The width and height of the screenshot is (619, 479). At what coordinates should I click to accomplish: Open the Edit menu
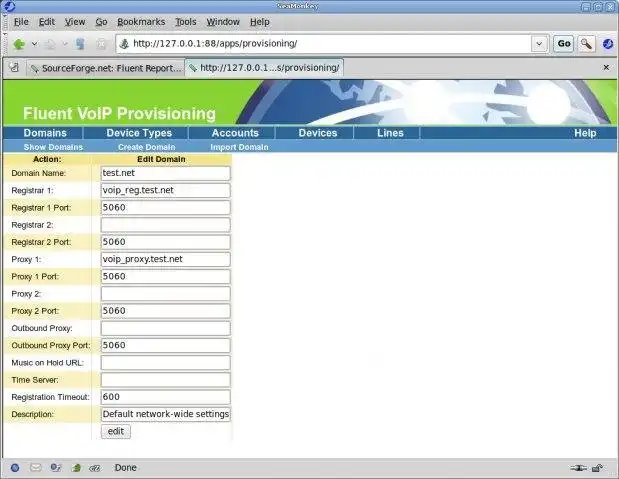[47, 22]
